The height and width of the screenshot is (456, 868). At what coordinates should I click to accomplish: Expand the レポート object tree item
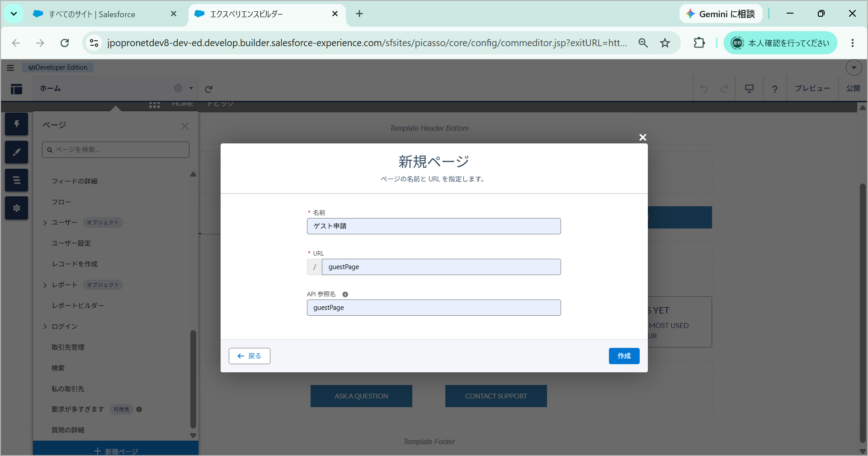coord(45,285)
